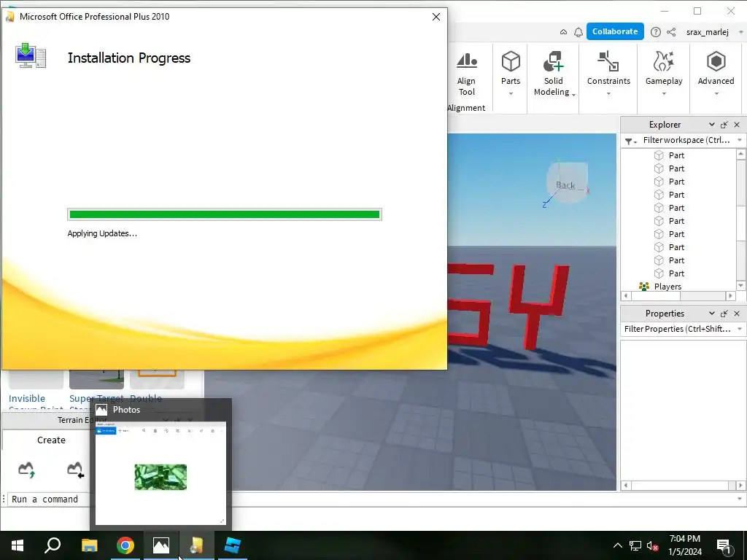Click the Filter Properties search field
This screenshot has width=747, height=560.
click(677, 329)
